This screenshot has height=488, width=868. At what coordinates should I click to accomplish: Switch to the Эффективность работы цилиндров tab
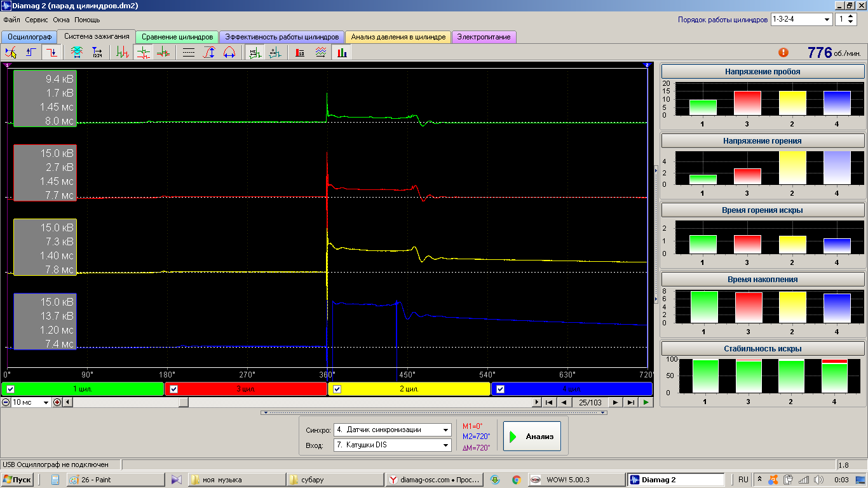point(282,37)
